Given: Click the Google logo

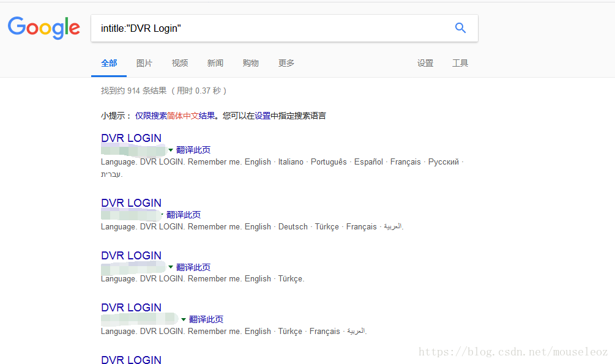Looking at the screenshot, I should (x=43, y=28).
